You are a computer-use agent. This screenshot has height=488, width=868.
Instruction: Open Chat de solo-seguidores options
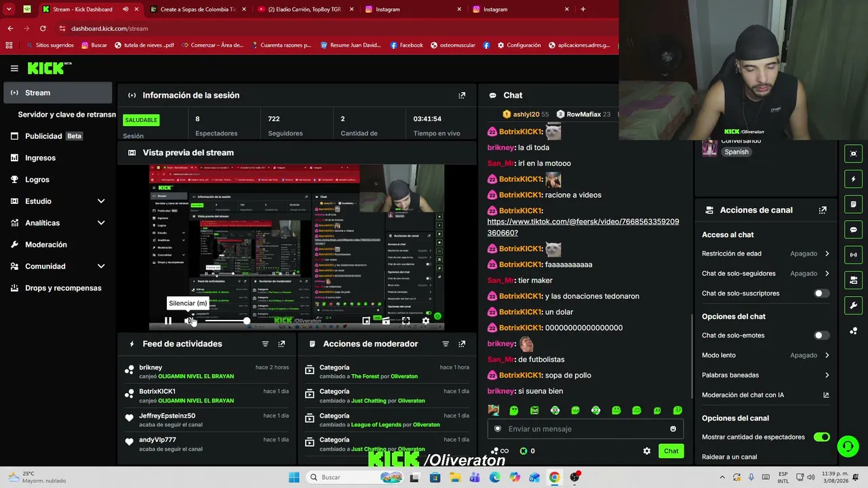click(x=766, y=274)
